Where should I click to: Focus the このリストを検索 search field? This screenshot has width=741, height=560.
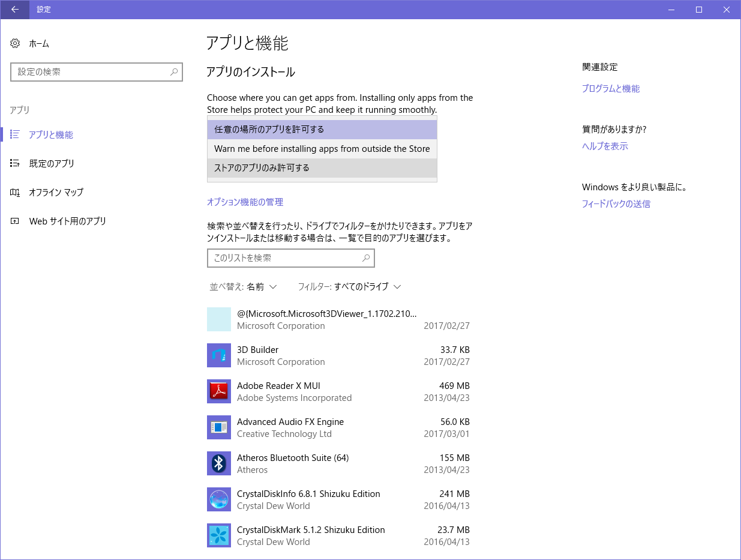point(291,258)
